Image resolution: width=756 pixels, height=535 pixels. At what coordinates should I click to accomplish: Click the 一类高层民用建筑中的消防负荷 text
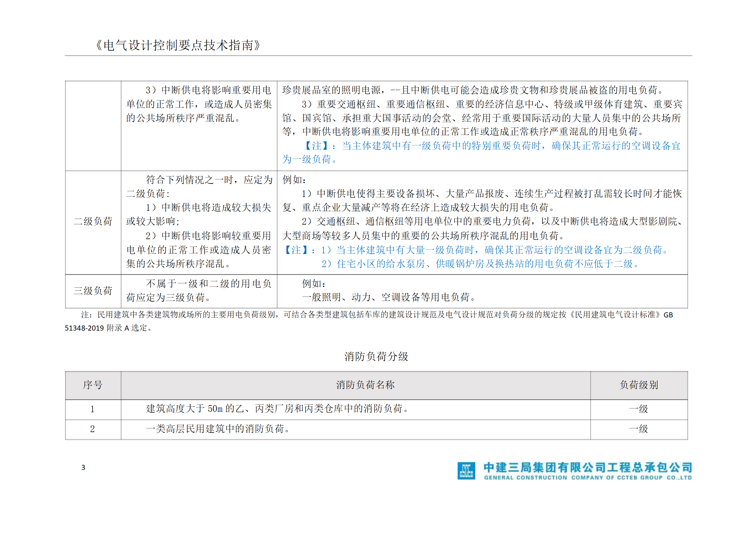(218, 429)
